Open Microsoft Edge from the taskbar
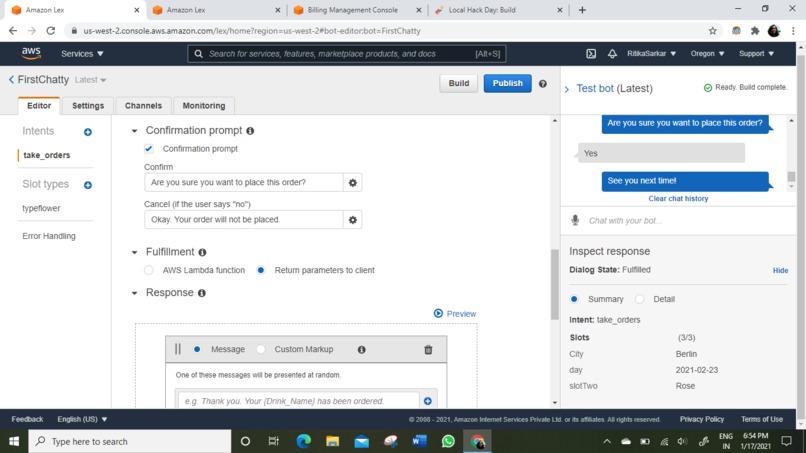The width and height of the screenshot is (806, 453). pyautogui.click(x=304, y=441)
